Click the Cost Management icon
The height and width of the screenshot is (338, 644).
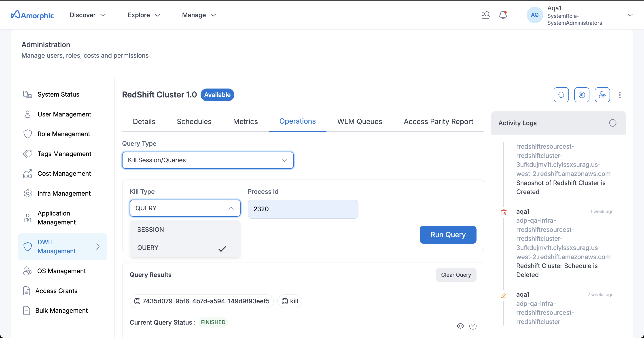tap(28, 173)
